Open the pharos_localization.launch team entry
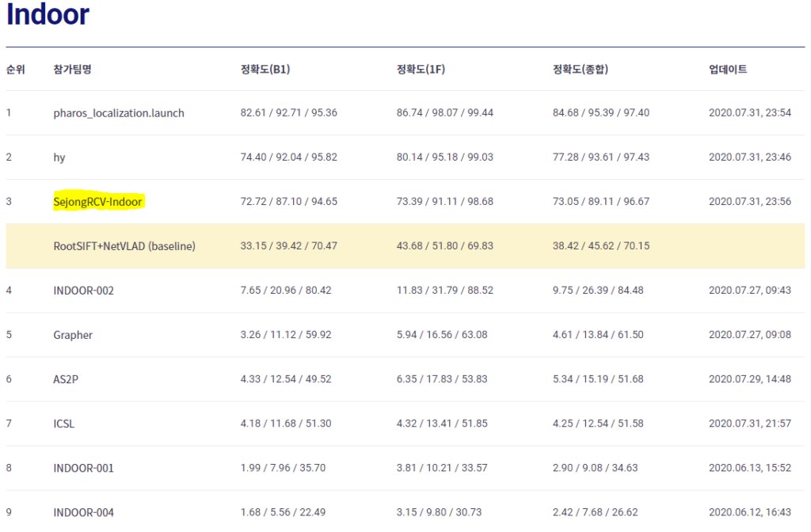The width and height of the screenshot is (811, 532). pos(119,113)
